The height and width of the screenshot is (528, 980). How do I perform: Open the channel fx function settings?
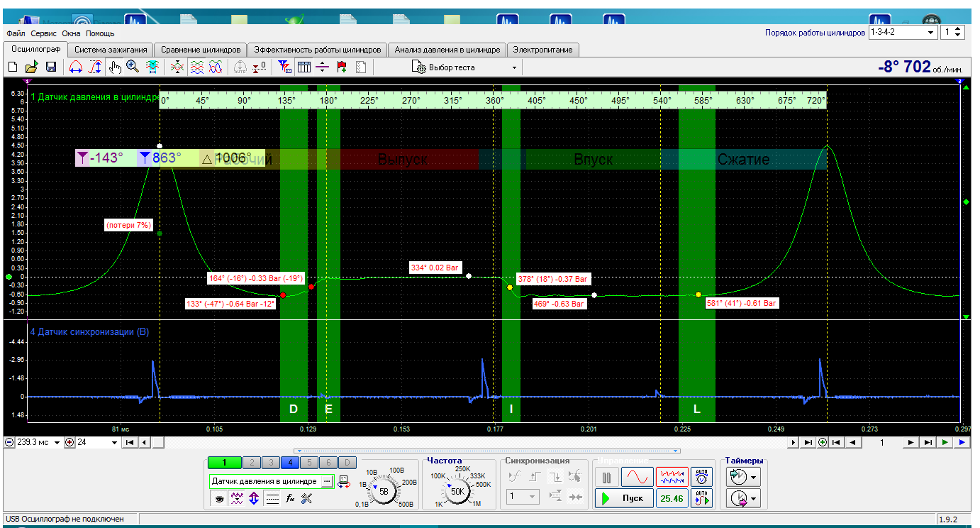pos(290,499)
